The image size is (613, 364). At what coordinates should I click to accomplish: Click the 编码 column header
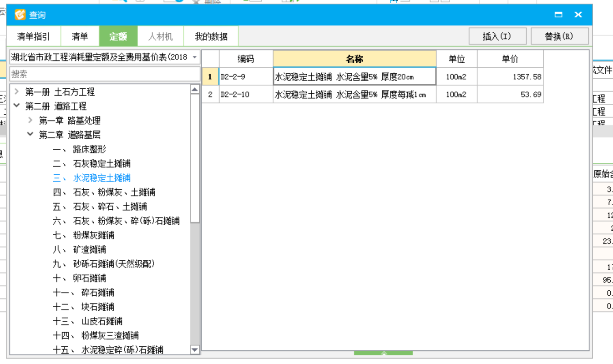(x=246, y=59)
